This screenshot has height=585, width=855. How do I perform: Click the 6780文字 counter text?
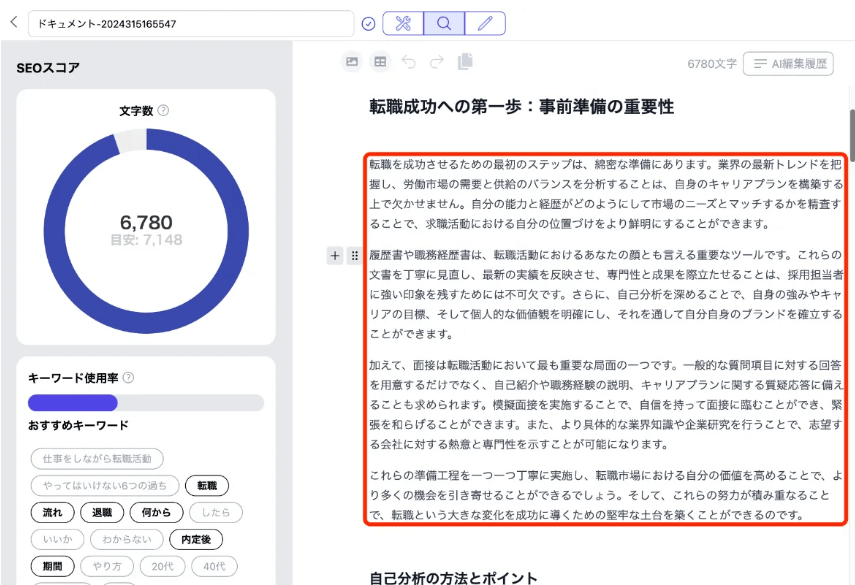coord(712,64)
